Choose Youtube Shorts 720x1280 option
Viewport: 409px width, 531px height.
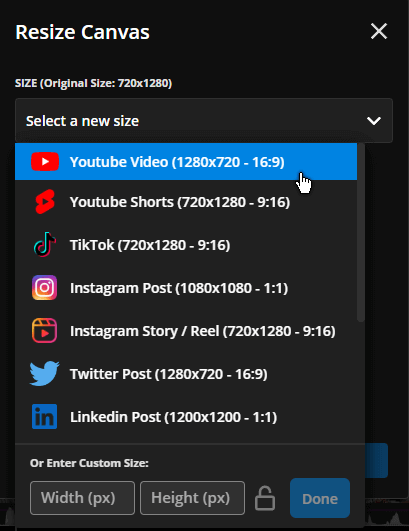point(186,202)
